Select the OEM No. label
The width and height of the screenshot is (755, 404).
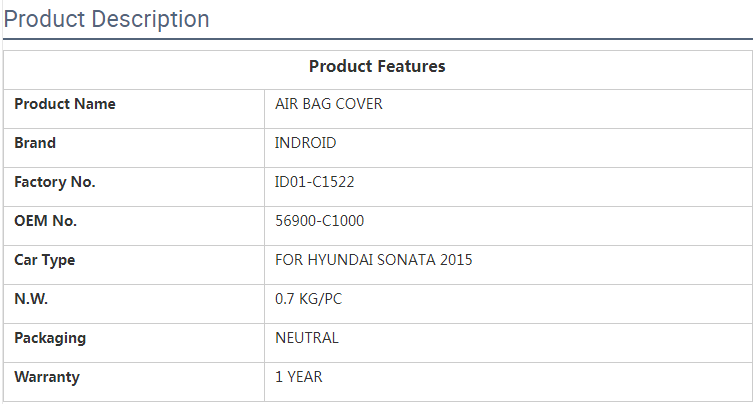click(x=46, y=221)
